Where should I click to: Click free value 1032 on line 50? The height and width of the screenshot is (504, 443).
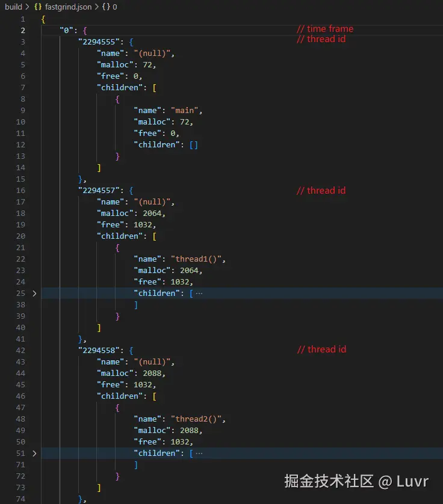coord(180,442)
